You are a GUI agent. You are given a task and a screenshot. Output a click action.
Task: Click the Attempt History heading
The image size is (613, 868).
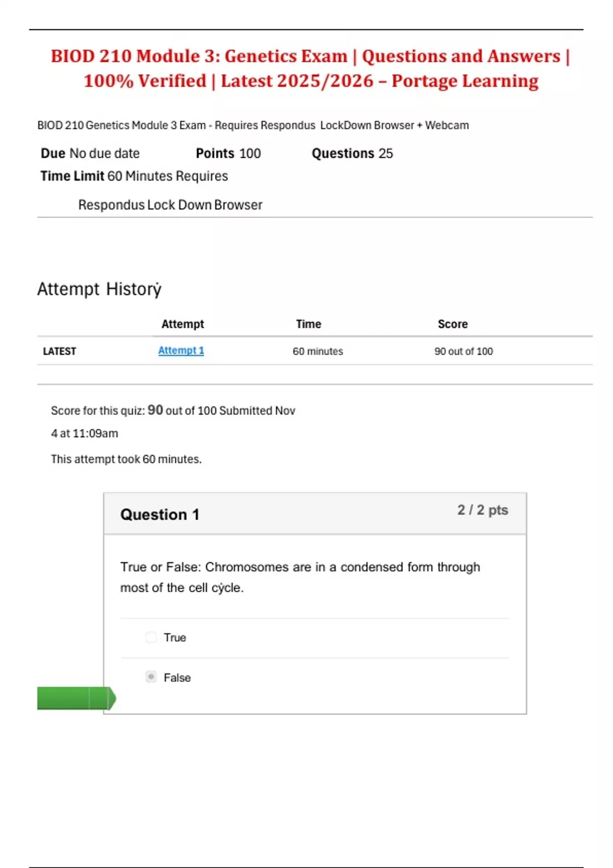click(x=99, y=289)
